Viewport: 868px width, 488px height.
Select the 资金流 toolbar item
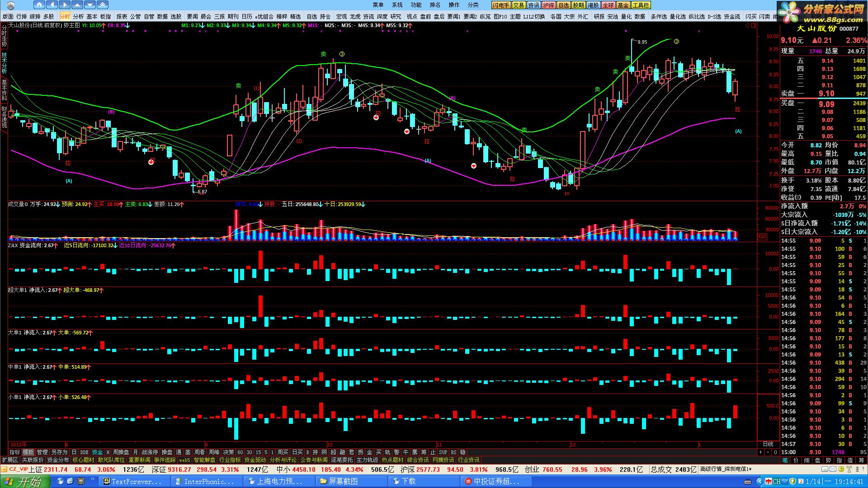click(732, 17)
